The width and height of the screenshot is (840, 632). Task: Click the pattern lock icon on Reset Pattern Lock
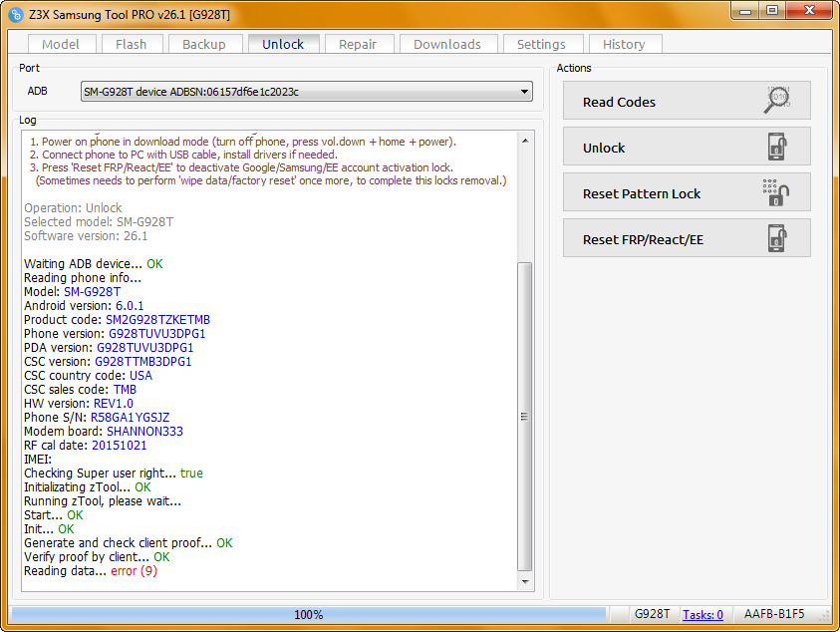(x=776, y=192)
